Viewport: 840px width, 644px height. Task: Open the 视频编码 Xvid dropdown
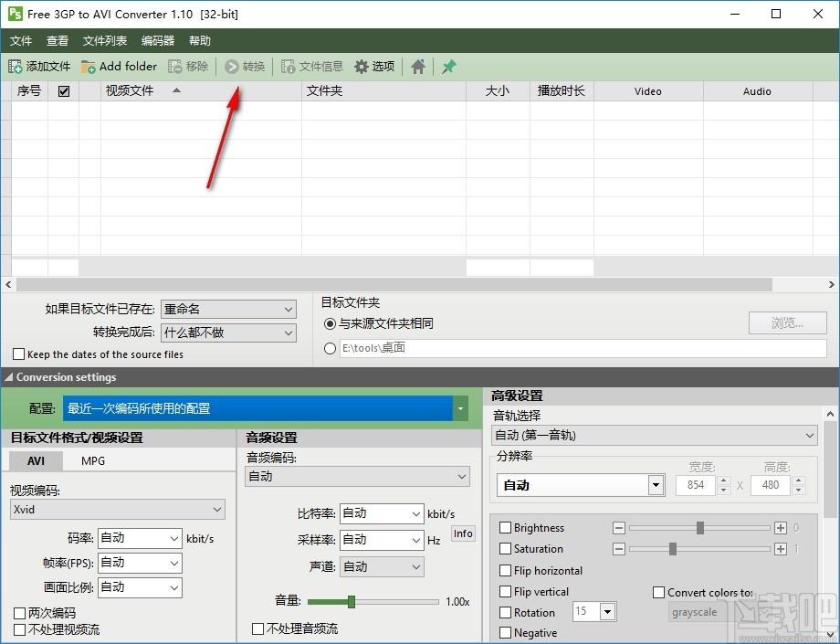(x=117, y=510)
